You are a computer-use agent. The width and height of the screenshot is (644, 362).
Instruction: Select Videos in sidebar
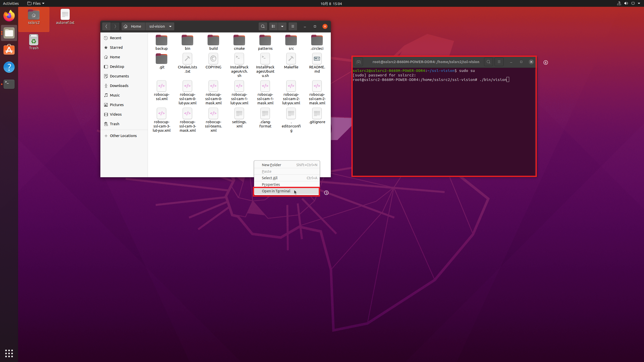[124, 114]
